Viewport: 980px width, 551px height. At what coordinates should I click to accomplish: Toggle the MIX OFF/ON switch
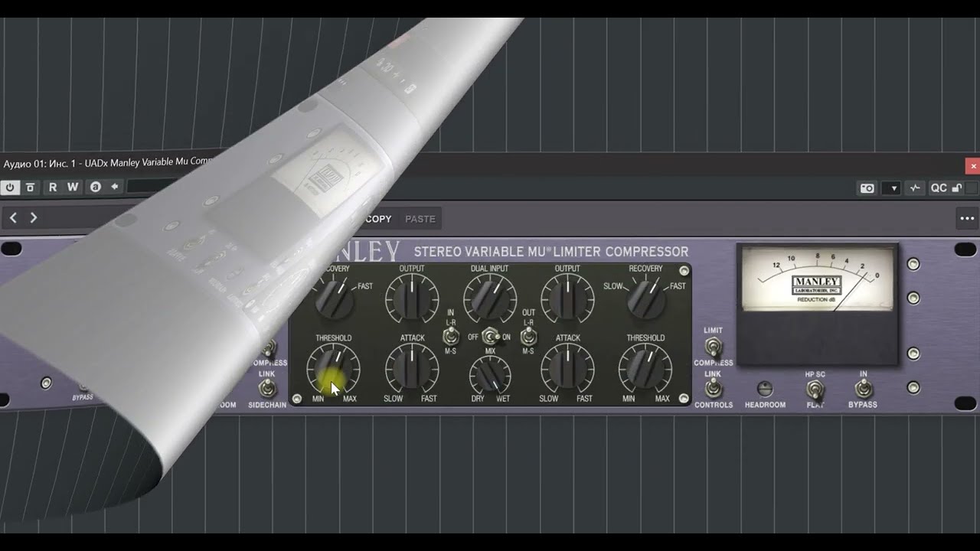pyautogui.click(x=491, y=337)
